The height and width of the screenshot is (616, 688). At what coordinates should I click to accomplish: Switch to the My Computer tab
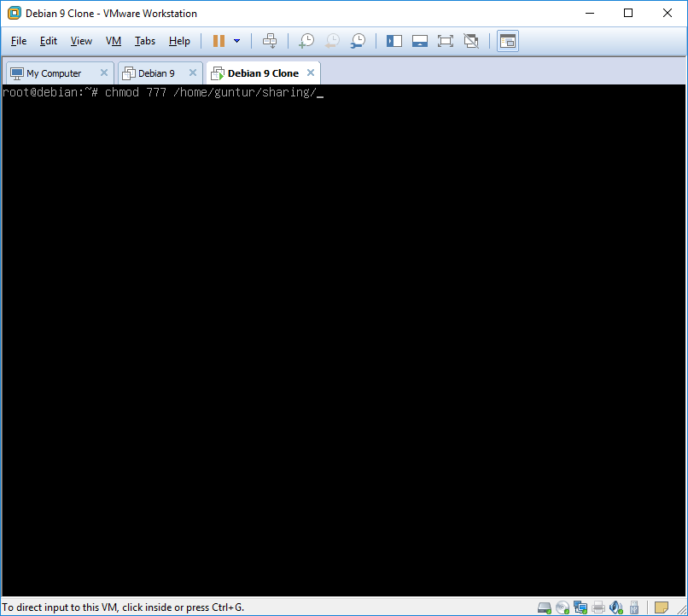tap(54, 73)
